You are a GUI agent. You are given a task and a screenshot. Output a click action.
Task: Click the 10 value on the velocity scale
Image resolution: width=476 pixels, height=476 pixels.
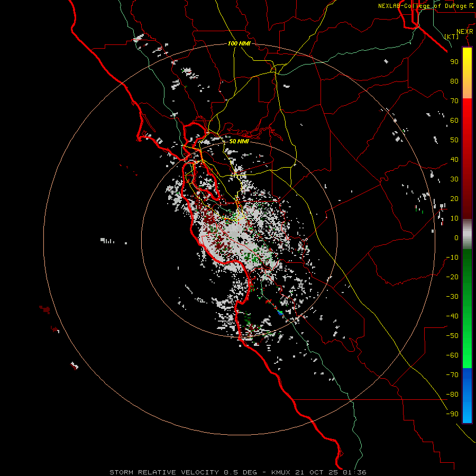pos(454,218)
